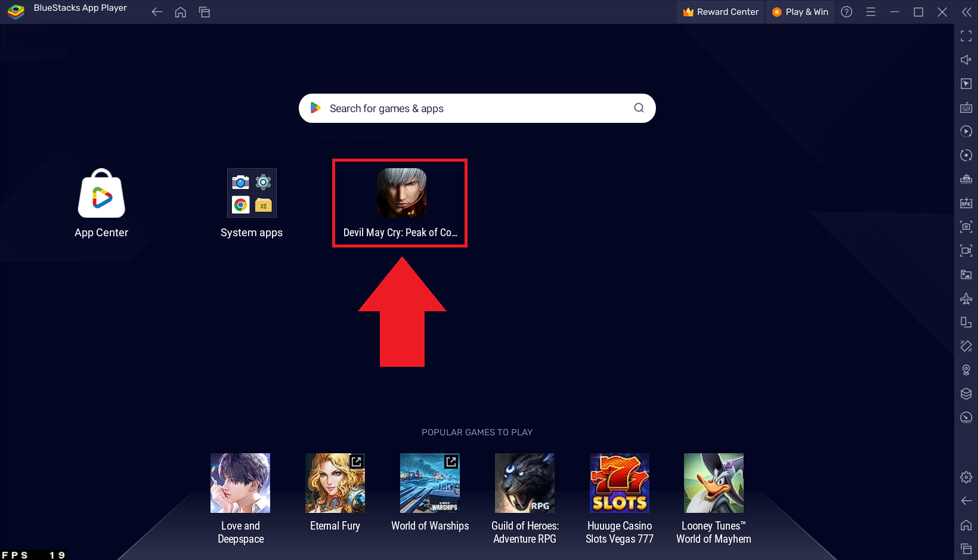Launch the App Center
Screen dimensions: 978x560
tap(101, 203)
